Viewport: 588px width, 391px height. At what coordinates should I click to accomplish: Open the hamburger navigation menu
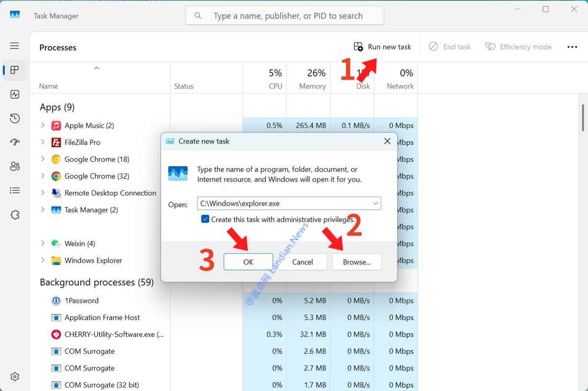[x=15, y=46]
